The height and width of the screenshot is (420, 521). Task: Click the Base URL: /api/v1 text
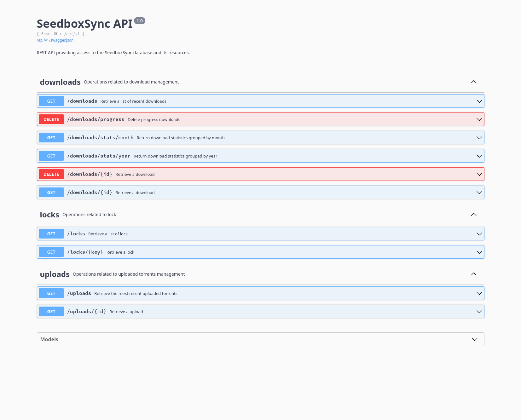61,34
